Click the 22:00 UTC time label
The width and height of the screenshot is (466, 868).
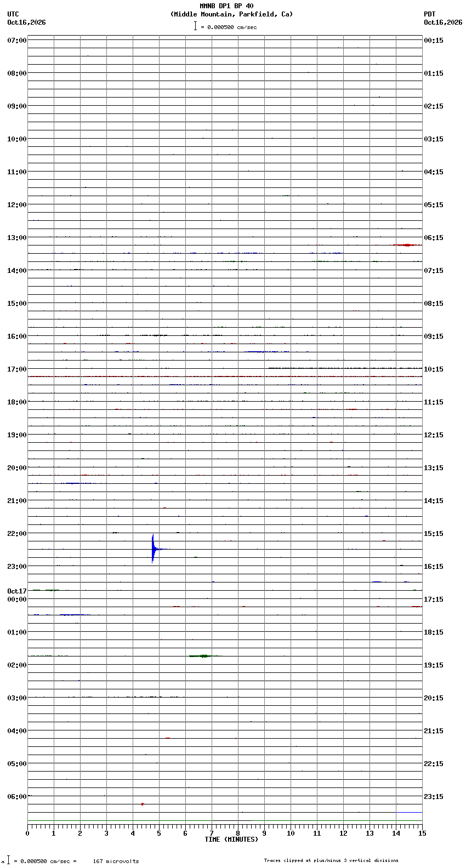tap(17, 534)
